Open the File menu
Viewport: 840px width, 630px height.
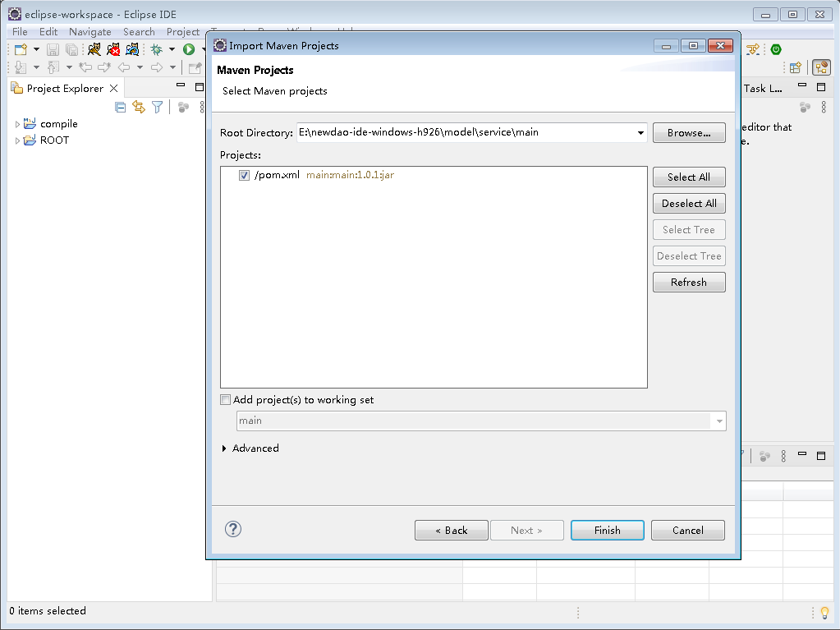[x=20, y=31]
